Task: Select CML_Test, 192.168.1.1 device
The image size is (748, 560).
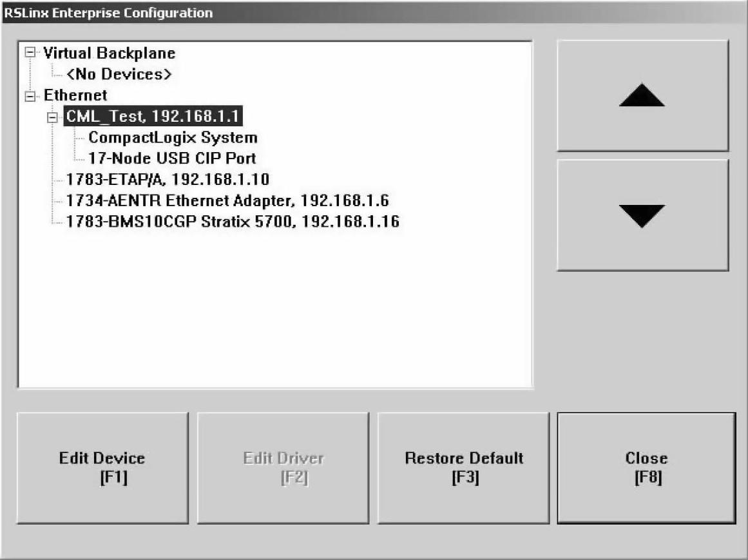Action: click(153, 116)
